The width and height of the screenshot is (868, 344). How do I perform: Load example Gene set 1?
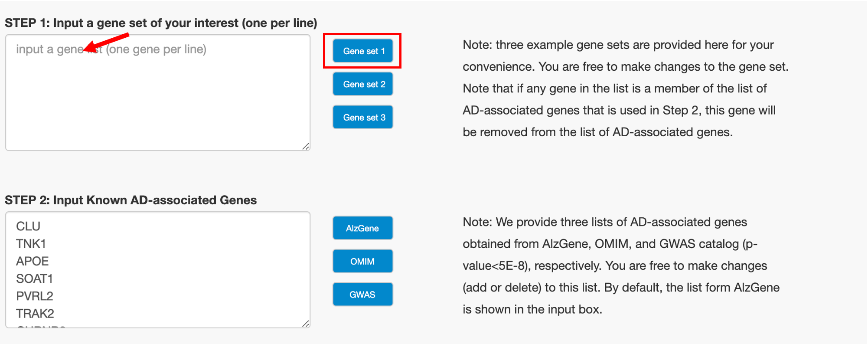pos(363,51)
